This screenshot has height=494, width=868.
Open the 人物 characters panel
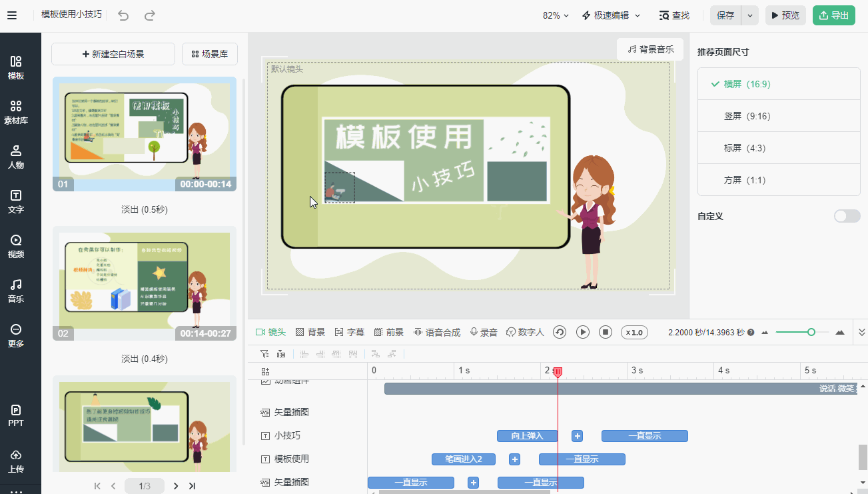point(16,157)
